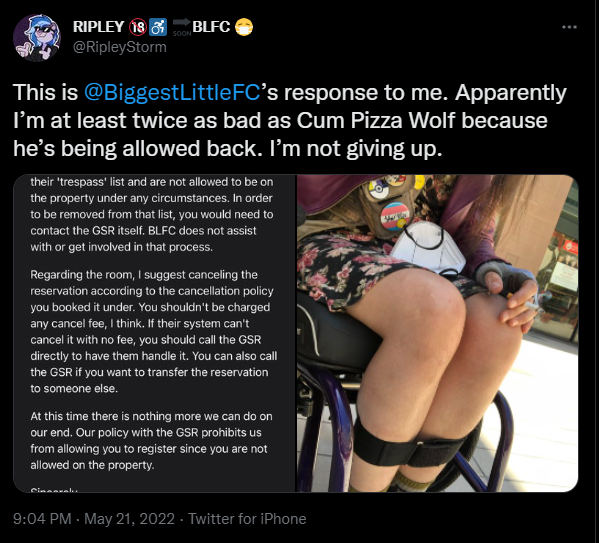Open the email screenshot image attachment
Image resolution: width=599 pixels, height=543 pixels.
pyautogui.click(x=155, y=333)
